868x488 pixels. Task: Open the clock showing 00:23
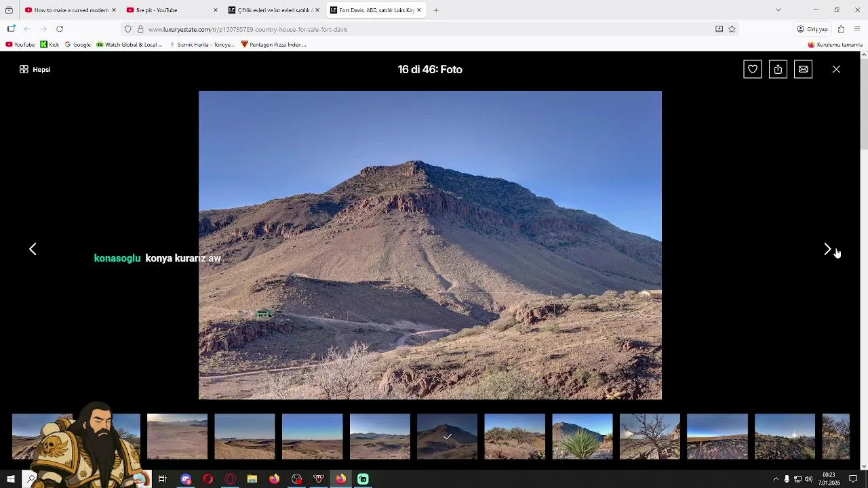tap(829, 479)
